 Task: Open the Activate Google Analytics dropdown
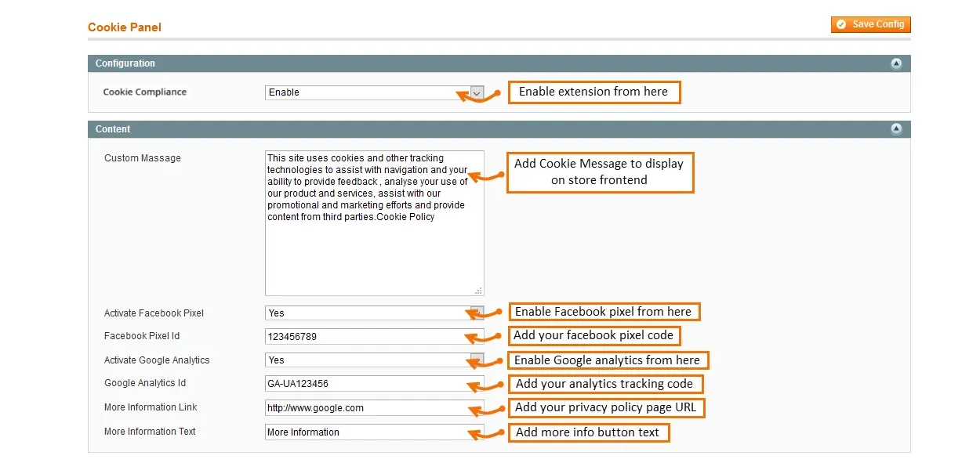point(374,360)
